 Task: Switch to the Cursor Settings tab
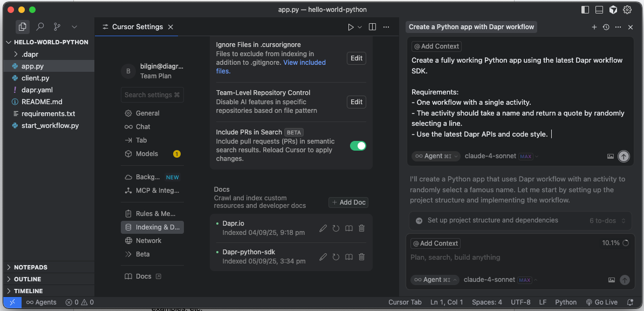pyautogui.click(x=137, y=27)
